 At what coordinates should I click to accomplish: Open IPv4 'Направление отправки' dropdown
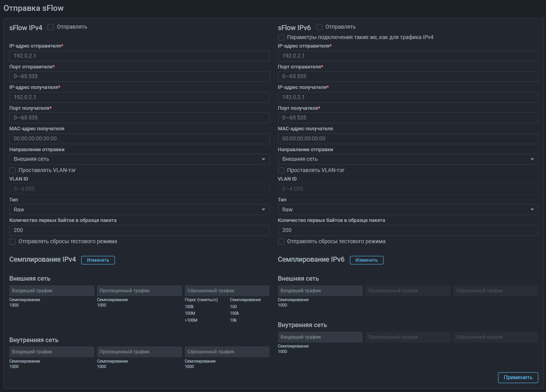pyautogui.click(x=139, y=159)
